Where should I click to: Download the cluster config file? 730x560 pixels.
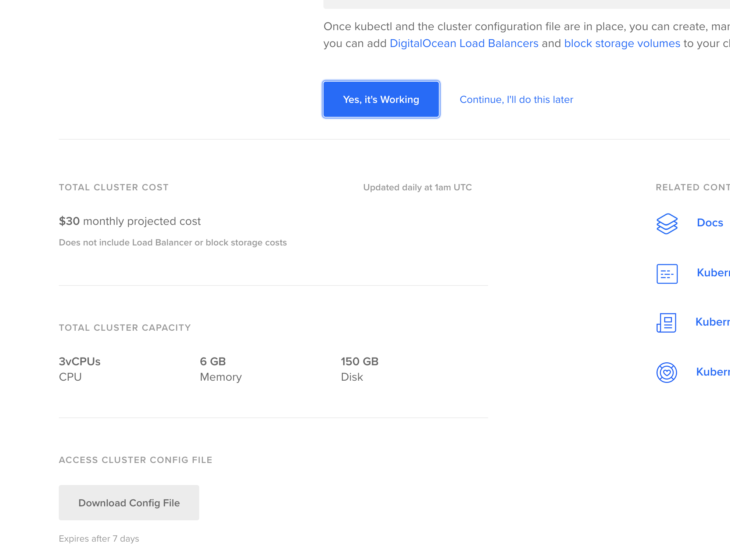pyautogui.click(x=129, y=503)
